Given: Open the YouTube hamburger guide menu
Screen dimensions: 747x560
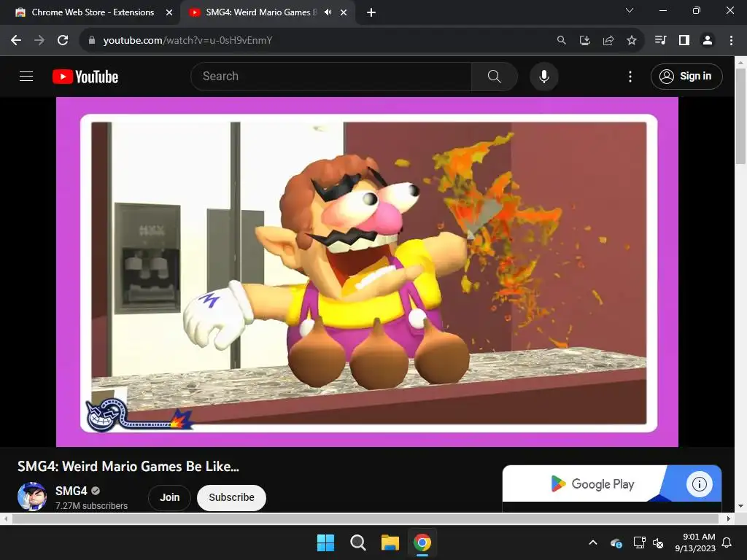Looking at the screenshot, I should 26,76.
